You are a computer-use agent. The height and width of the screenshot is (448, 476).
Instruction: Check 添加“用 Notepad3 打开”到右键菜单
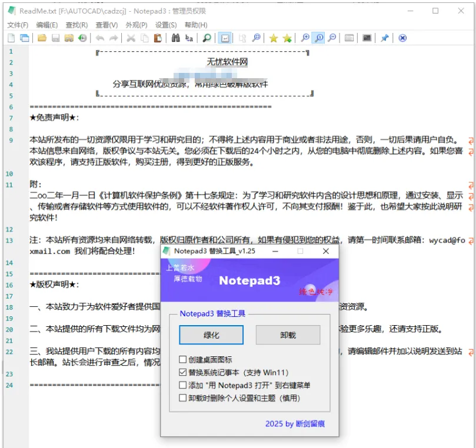click(x=182, y=385)
